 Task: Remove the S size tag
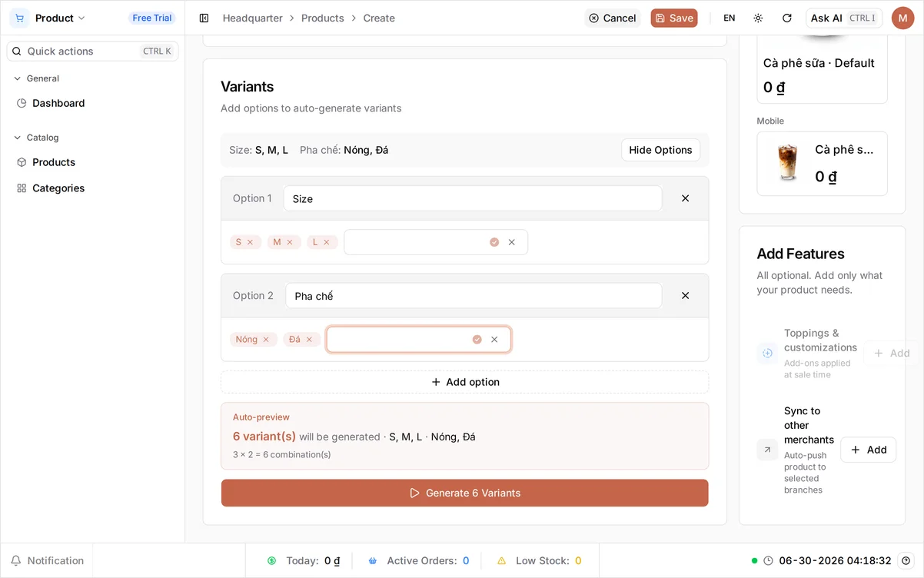(250, 242)
